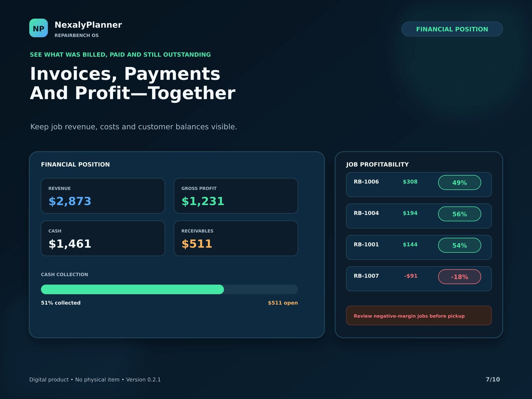Click the NP logo icon

pyautogui.click(x=39, y=28)
